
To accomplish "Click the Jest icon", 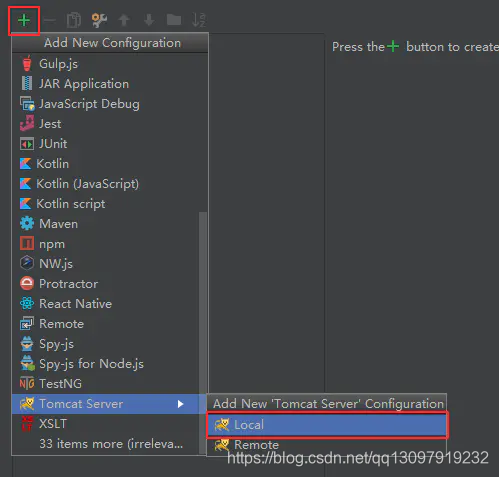I will tap(27, 123).
